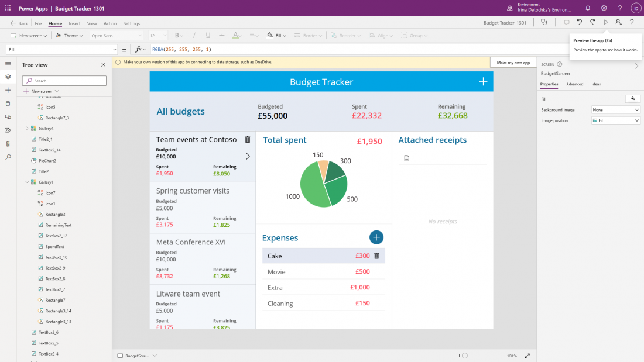Viewport: 644px width, 362px height.
Task: Click the Share user icon in toolbar
Action: point(618,22)
